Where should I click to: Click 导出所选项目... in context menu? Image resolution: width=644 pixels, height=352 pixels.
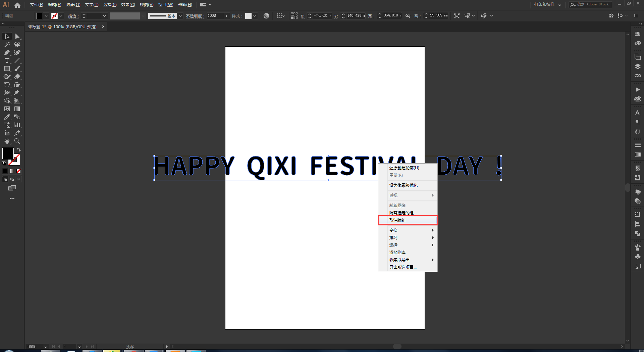pos(408,267)
